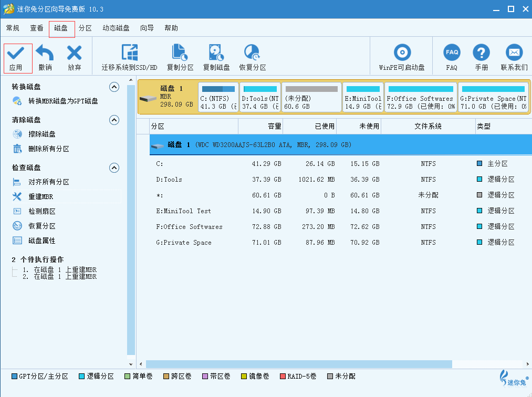Choose 删除所有分区 in the sidebar
The width and height of the screenshot is (532, 397).
click(48, 149)
